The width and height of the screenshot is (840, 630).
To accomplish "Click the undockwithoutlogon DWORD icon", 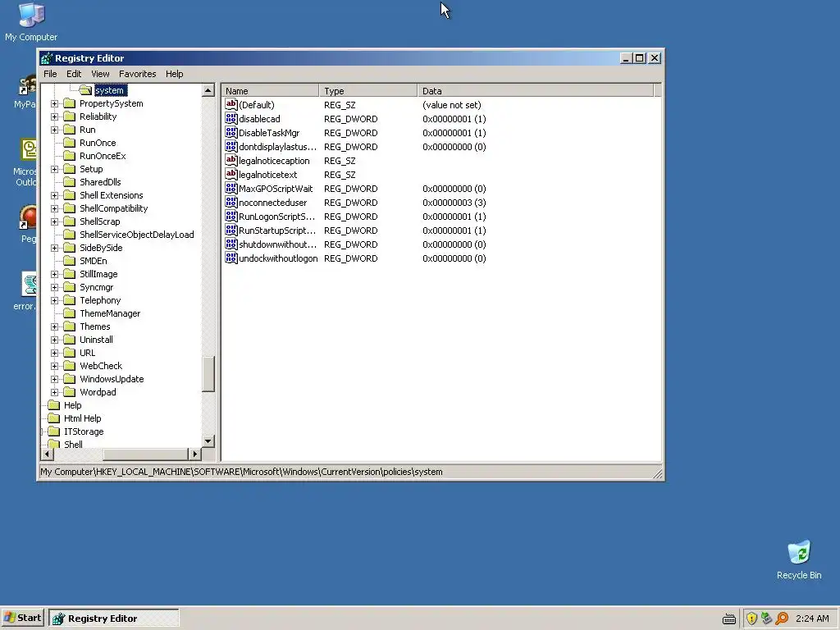I will click(231, 258).
